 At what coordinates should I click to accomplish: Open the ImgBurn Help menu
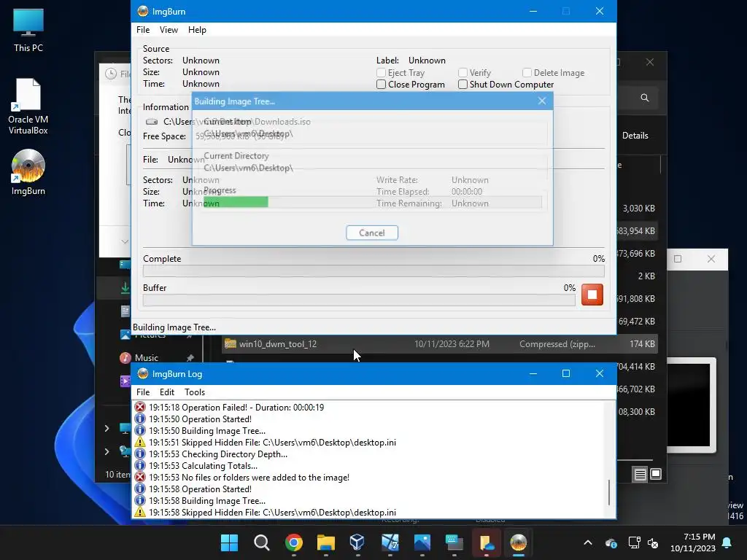tap(197, 30)
